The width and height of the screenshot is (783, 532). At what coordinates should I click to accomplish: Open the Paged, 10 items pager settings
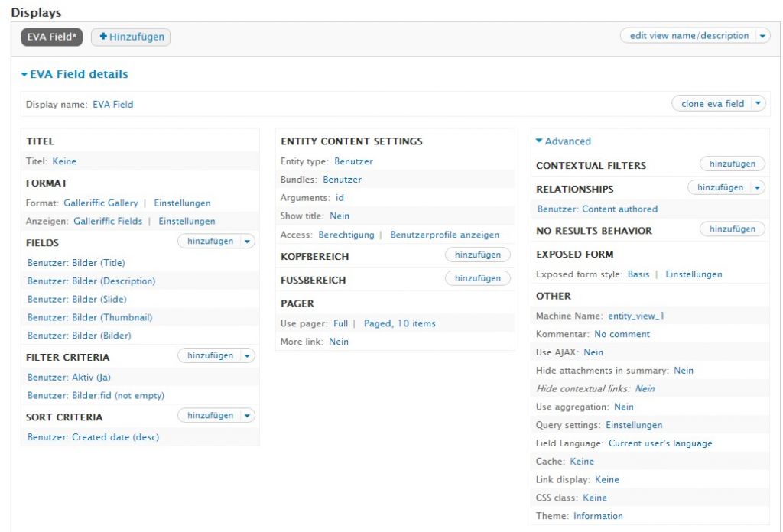pos(399,324)
